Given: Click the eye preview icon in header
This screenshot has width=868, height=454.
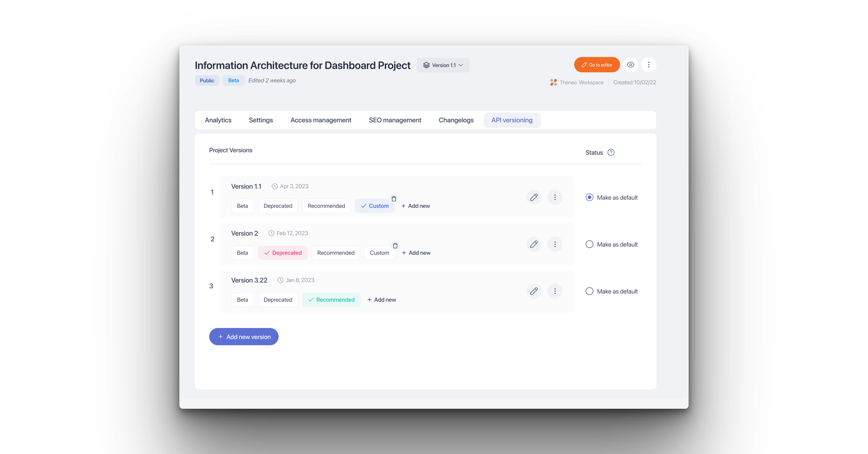Looking at the screenshot, I should tap(630, 65).
